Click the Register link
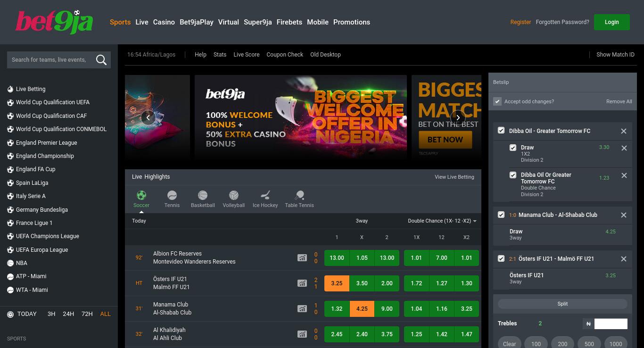Viewport: 644px width, 348px height. pyautogui.click(x=520, y=22)
